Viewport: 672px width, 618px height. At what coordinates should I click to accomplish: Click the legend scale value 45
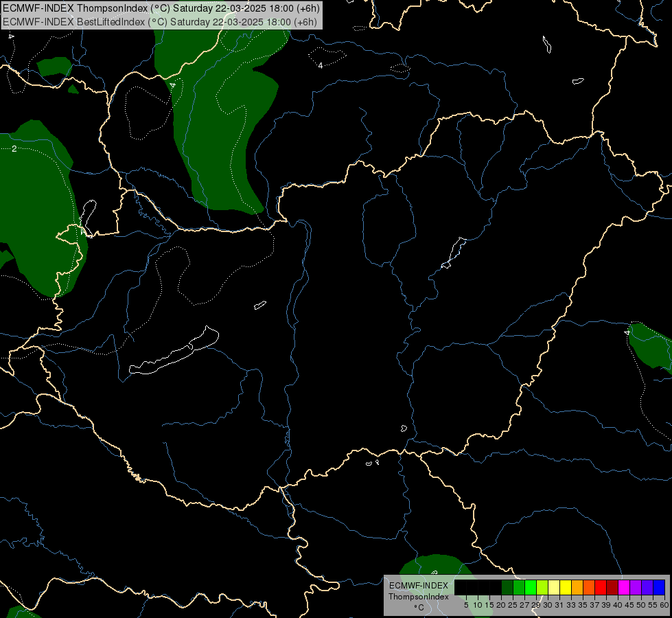(629, 605)
